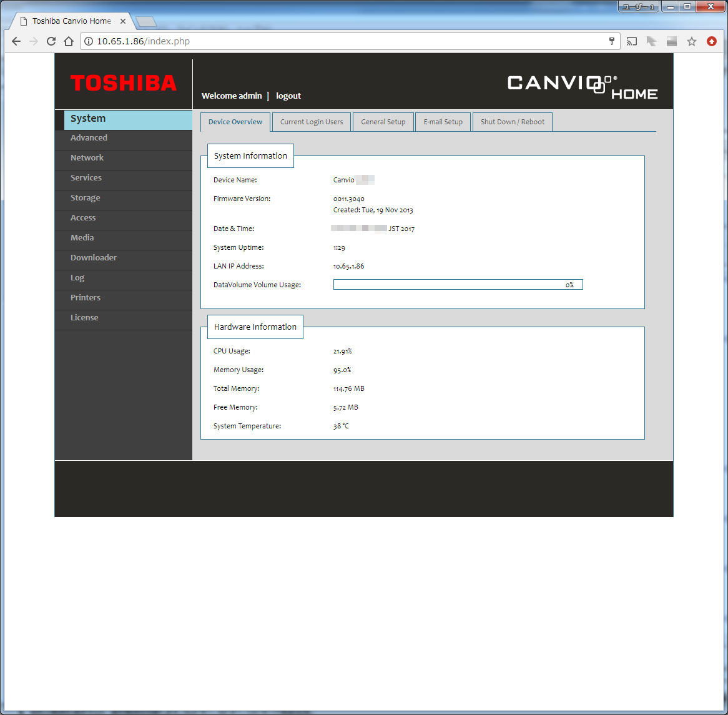
Task: Click the cursor extension icon in toolbar
Action: click(651, 41)
